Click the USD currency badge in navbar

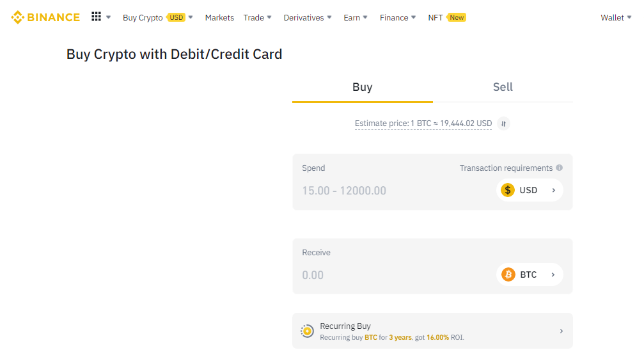pyautogui.click(x=177, y=17)
